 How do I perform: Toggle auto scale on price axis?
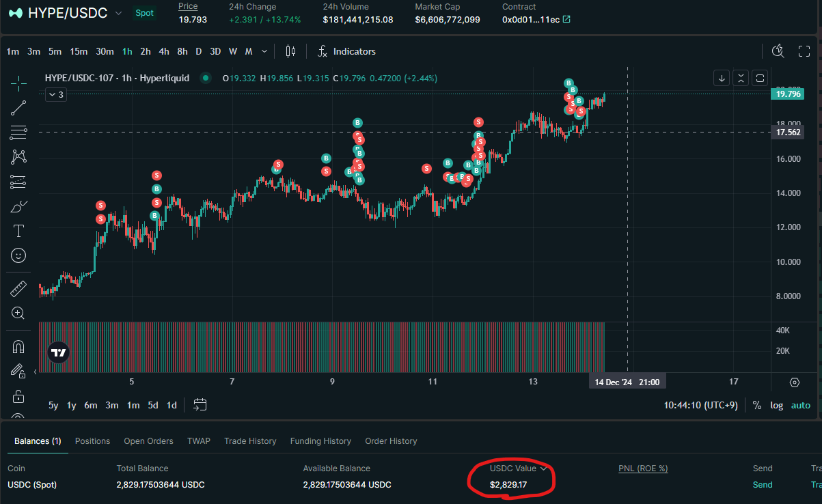click(x=800, y=405)
